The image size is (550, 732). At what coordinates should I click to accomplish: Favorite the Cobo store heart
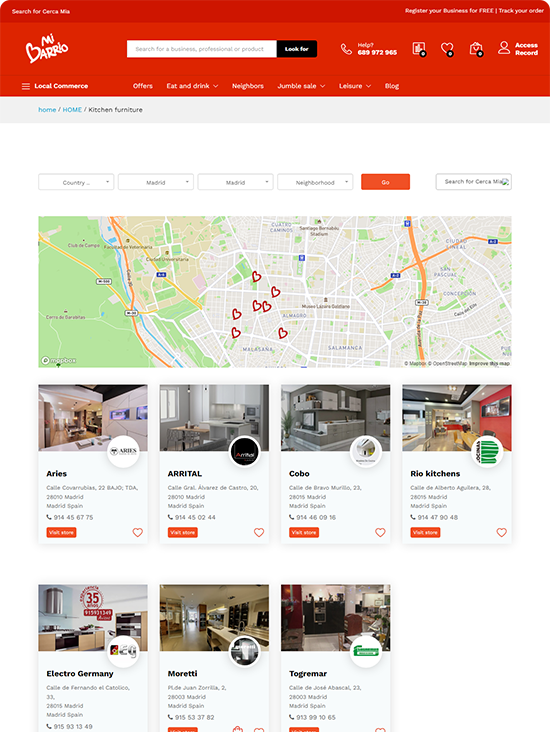pos(380,532)
